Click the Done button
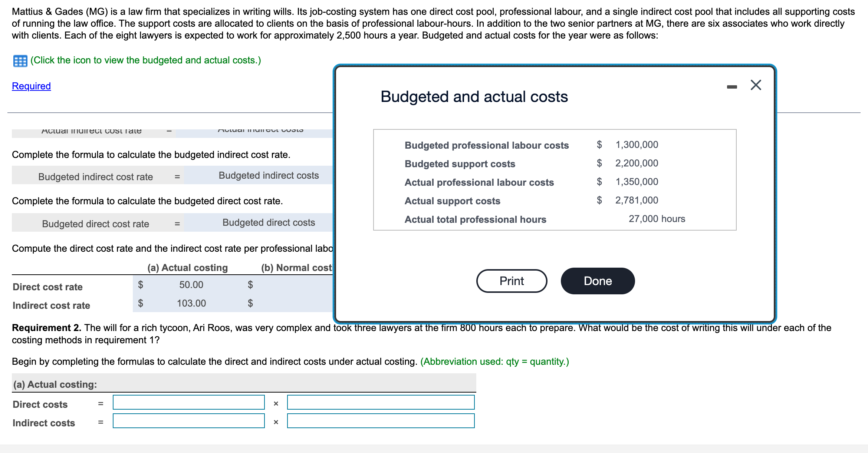Viewport: 868px width, 453px height. coord(597,281)
